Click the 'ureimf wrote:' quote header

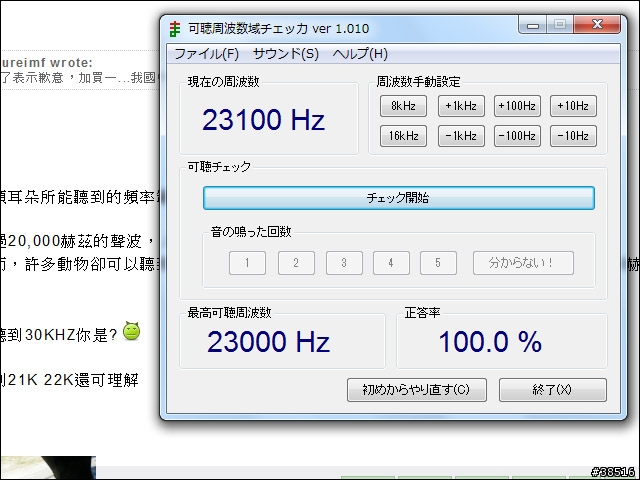[47, 62]
